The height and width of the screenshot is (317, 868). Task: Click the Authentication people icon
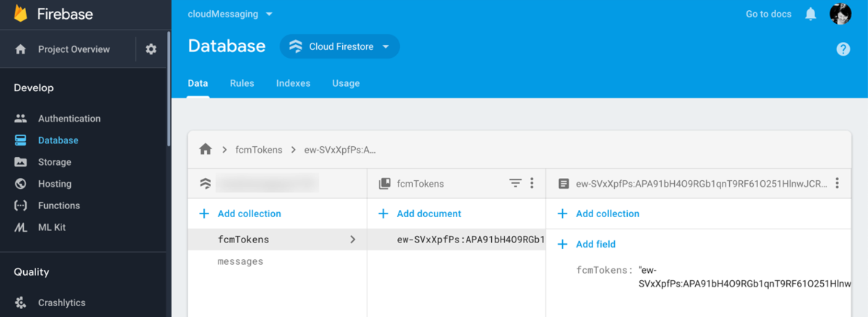(20, 118)
